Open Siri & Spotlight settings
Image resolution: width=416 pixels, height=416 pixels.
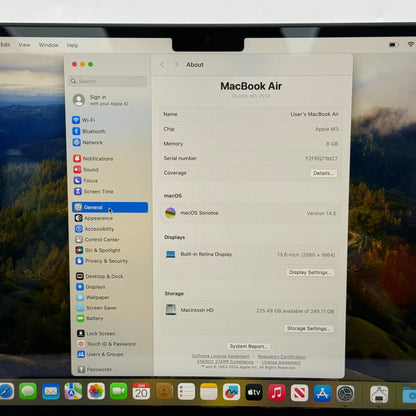(98, 250)
